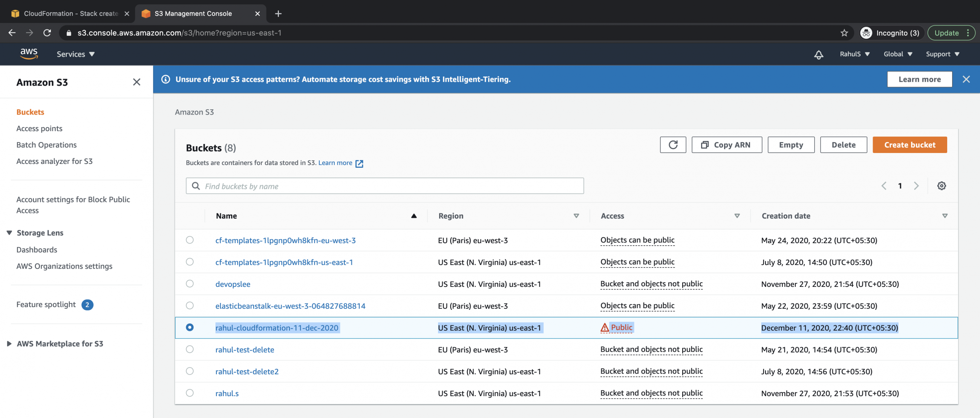This screenshot has width=980, height=418.
Task: Open table preferences gear icon
Action: [x=941, y=186]
